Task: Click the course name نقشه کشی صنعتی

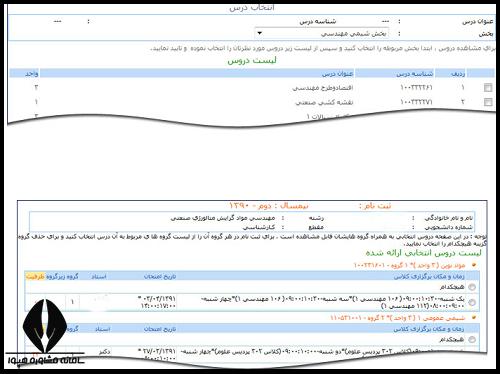Action: (324, 102)
